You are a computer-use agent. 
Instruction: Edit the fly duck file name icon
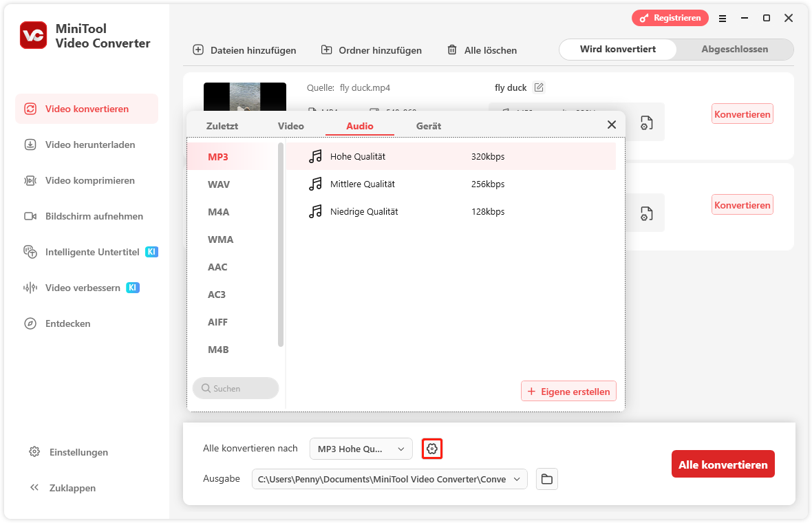tap(539, 87)
